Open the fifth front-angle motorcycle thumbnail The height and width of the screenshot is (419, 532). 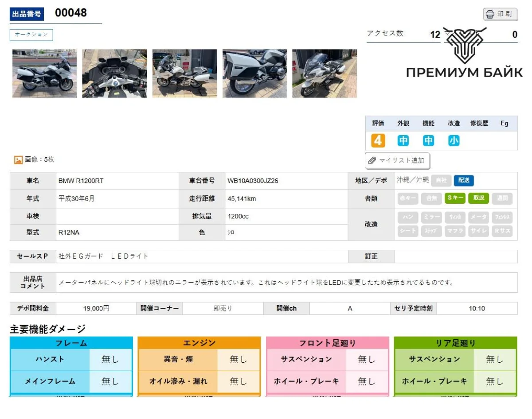[325, 74]
